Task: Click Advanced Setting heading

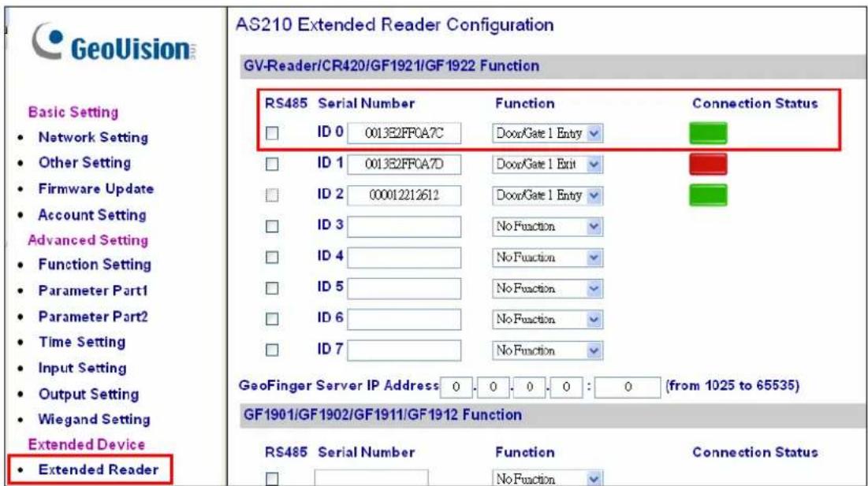Action: pos(88,240)
